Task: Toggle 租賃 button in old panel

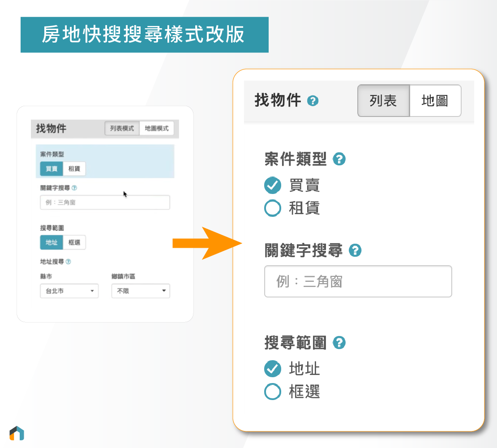Action: click(x=74, y=169)
